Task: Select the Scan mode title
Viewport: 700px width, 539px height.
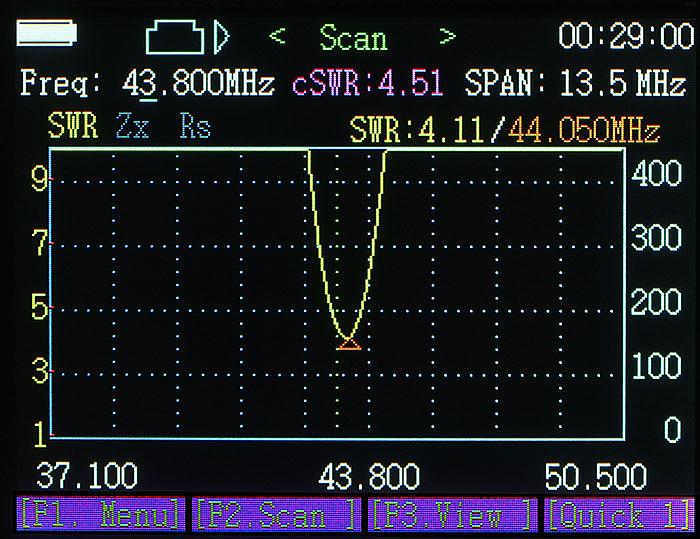Action: point(353,38)
